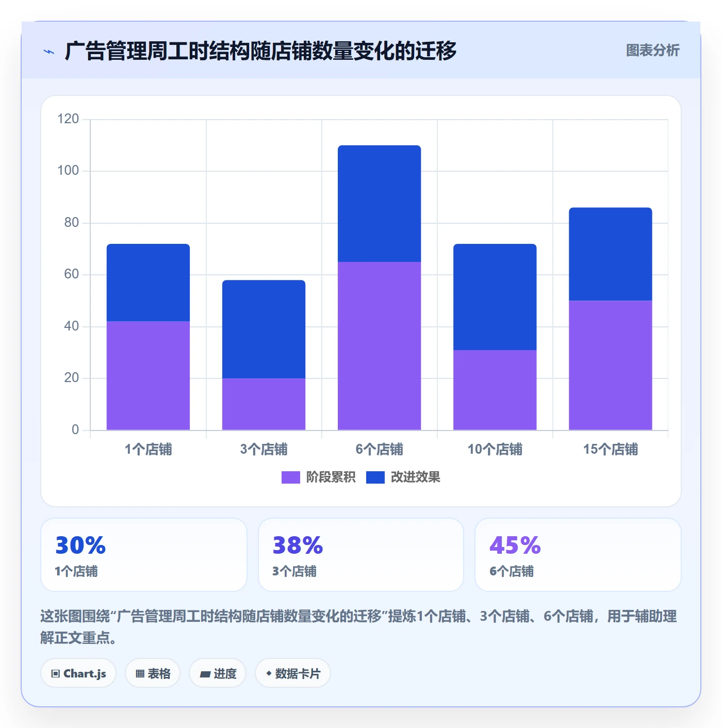
Task: Click the purple bar segment for 3个店铺
Action: [x=264, y=404]
